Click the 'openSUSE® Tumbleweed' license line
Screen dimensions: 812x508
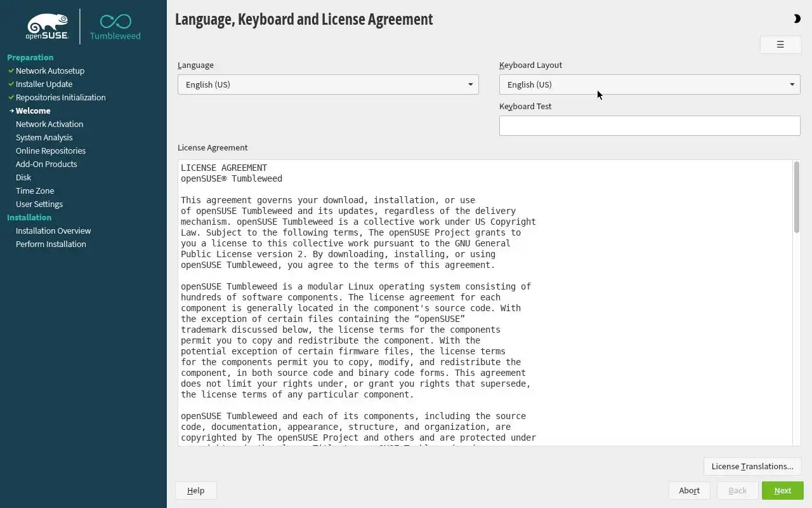click(x=232, y=178)
